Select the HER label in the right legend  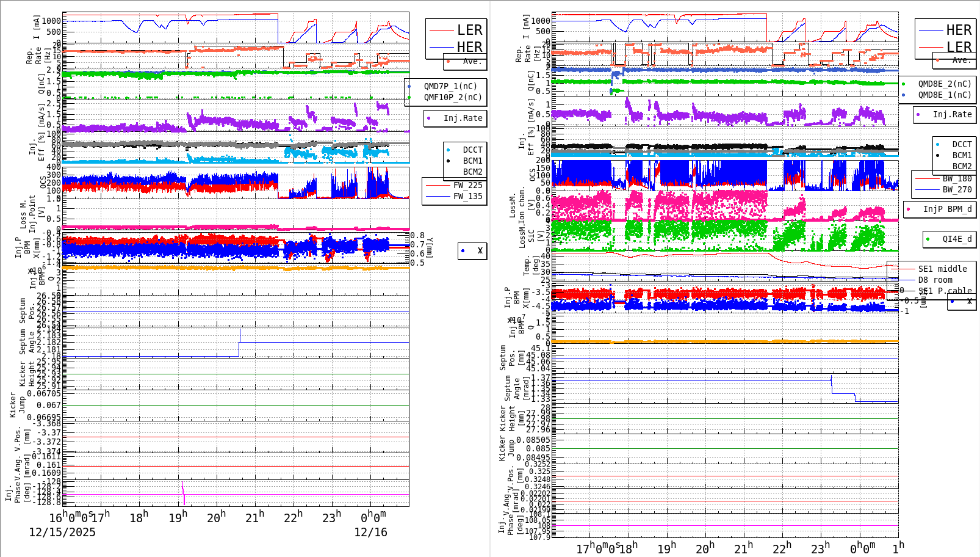tap(958, 29)
